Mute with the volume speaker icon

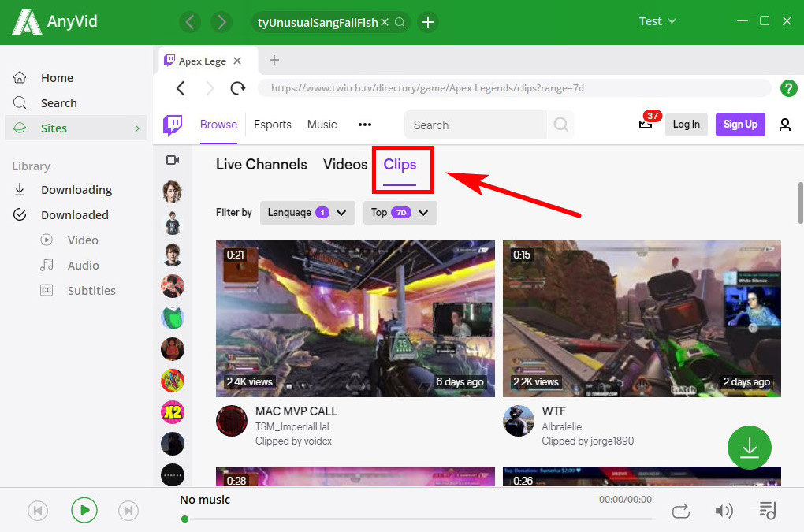[x=724, y=511]
